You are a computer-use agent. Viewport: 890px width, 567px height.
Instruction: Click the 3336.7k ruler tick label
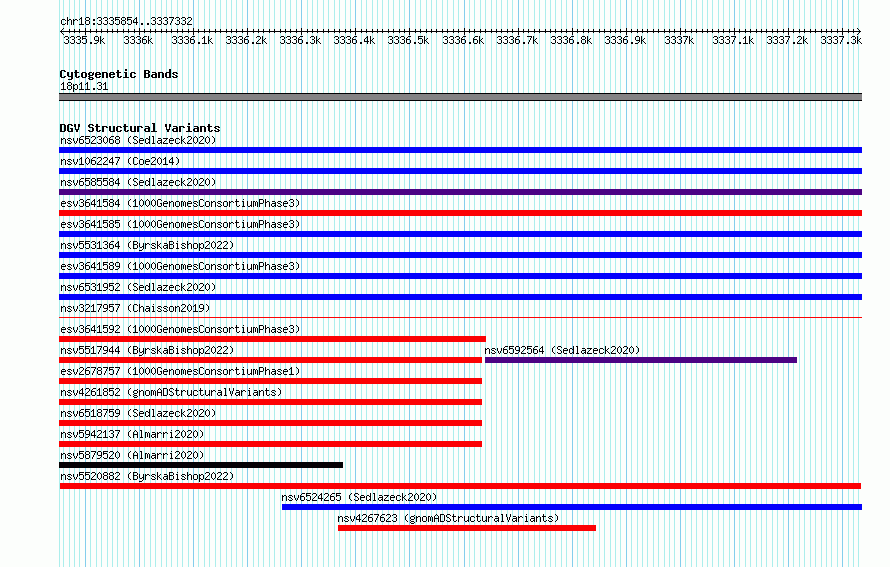click(x=517, y=40)
